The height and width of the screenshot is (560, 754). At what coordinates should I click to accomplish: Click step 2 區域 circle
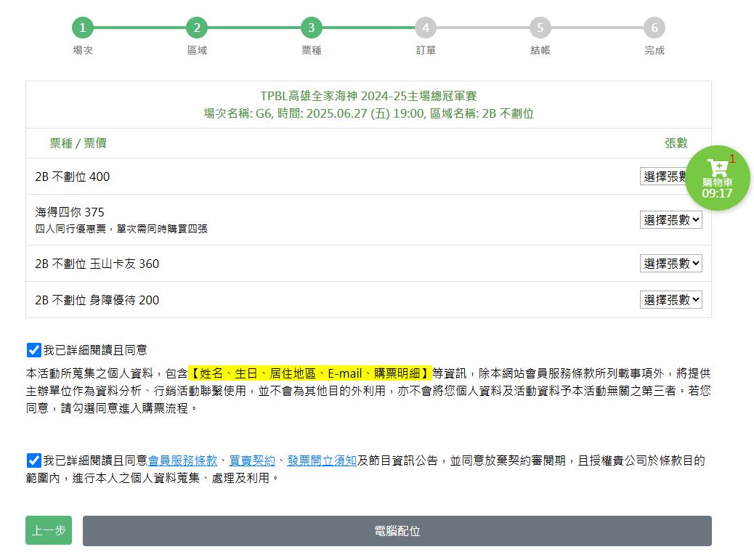point(197,28)
